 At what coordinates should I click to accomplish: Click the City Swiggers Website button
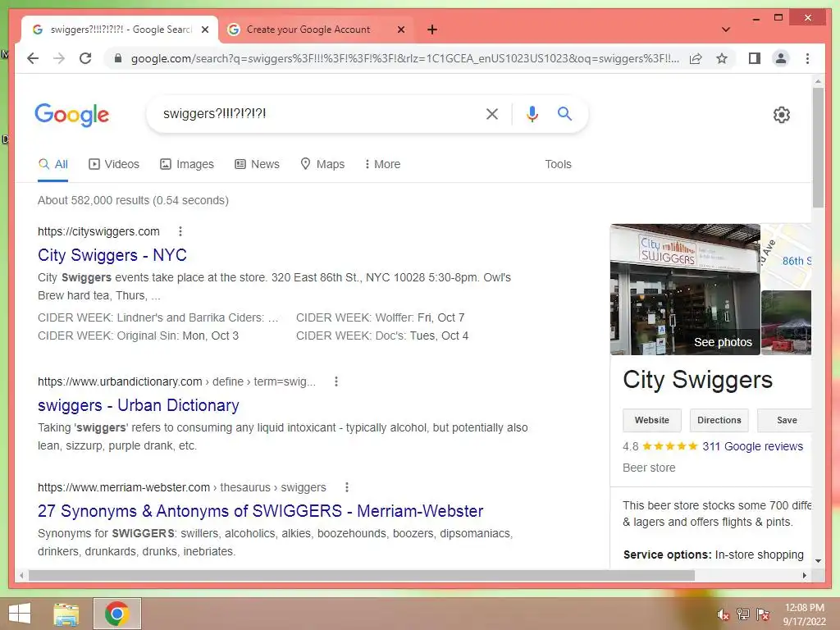(652, 421)
